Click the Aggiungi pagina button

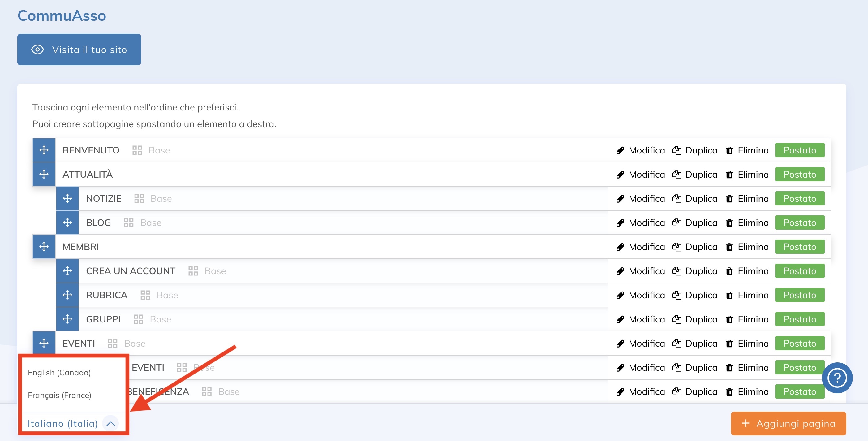click(789, 423)
